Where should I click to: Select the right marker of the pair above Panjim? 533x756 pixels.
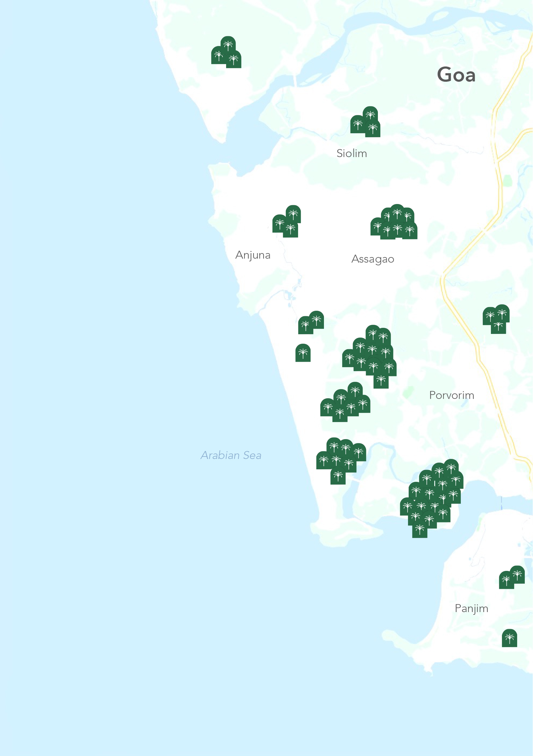(517, 575)
